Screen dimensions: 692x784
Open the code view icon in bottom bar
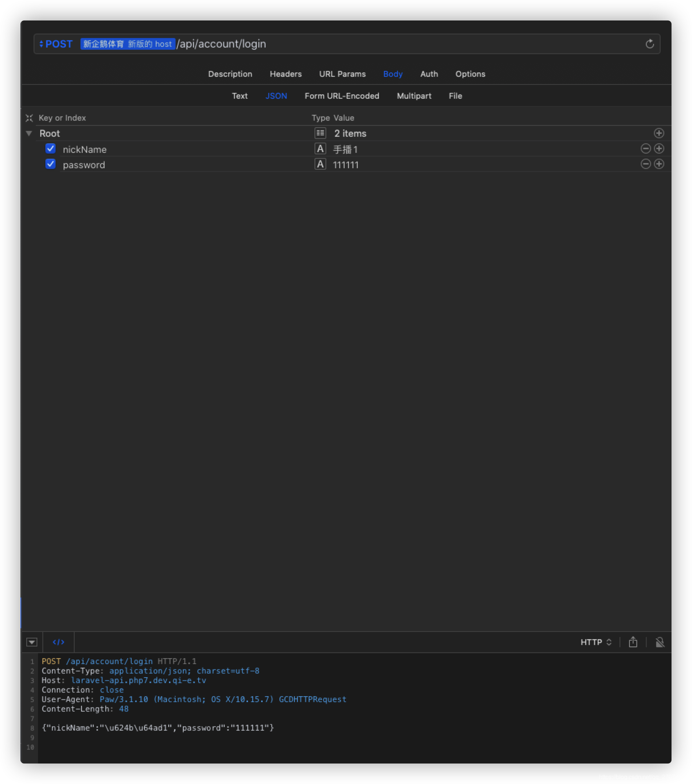pyautogui.click(x=58, y=642)
